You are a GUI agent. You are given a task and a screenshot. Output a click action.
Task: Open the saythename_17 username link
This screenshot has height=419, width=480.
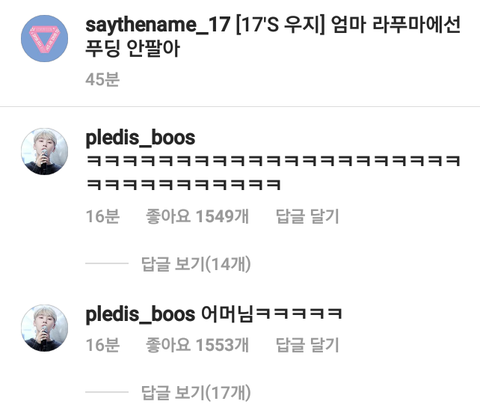click(158, 25)
